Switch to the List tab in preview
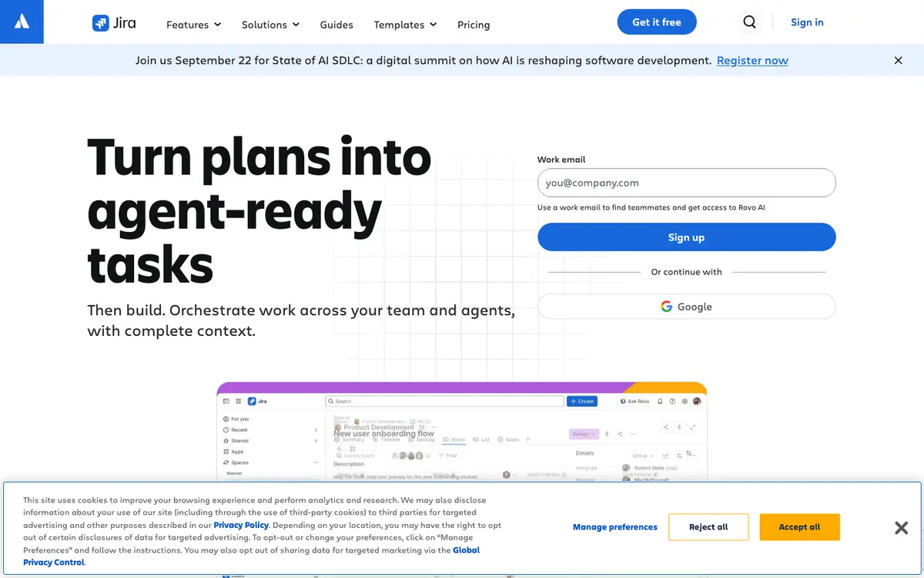The width and height of the screenshot is (924, 578). pos(481,439)
